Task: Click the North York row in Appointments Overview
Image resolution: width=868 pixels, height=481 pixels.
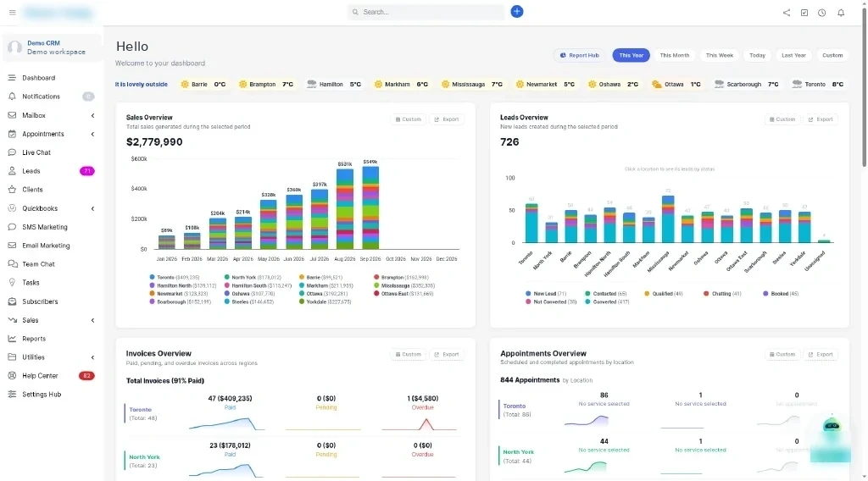Action: point(667,456)
